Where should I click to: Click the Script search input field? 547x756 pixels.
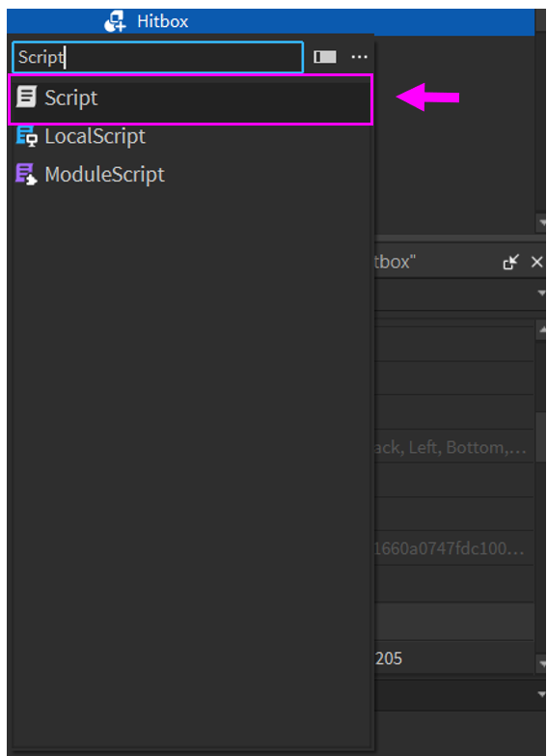157,57
